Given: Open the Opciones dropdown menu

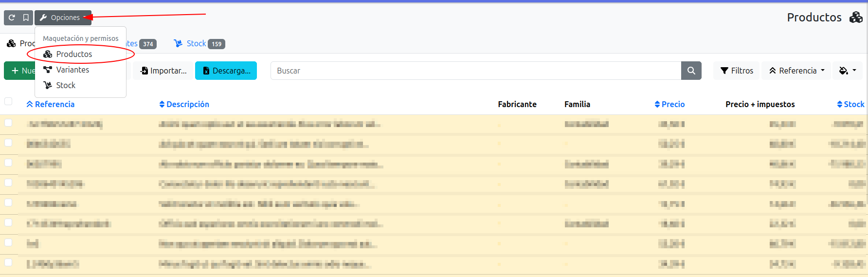Looking at the screenshot, I should pyautogui.click(x=63, y=18).
